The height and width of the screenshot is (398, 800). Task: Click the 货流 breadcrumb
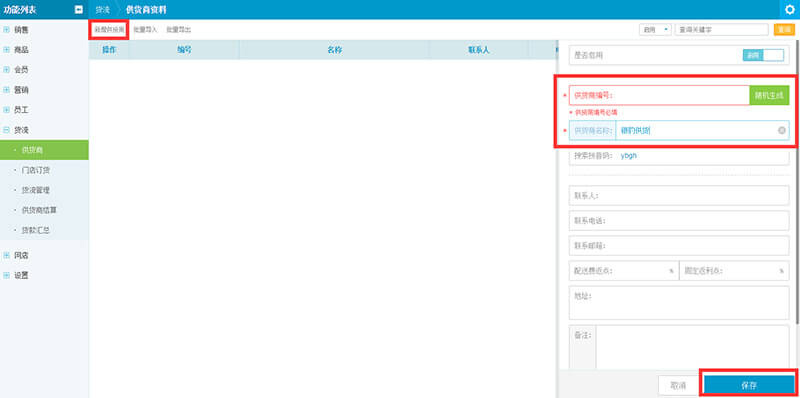coord(103,10)
